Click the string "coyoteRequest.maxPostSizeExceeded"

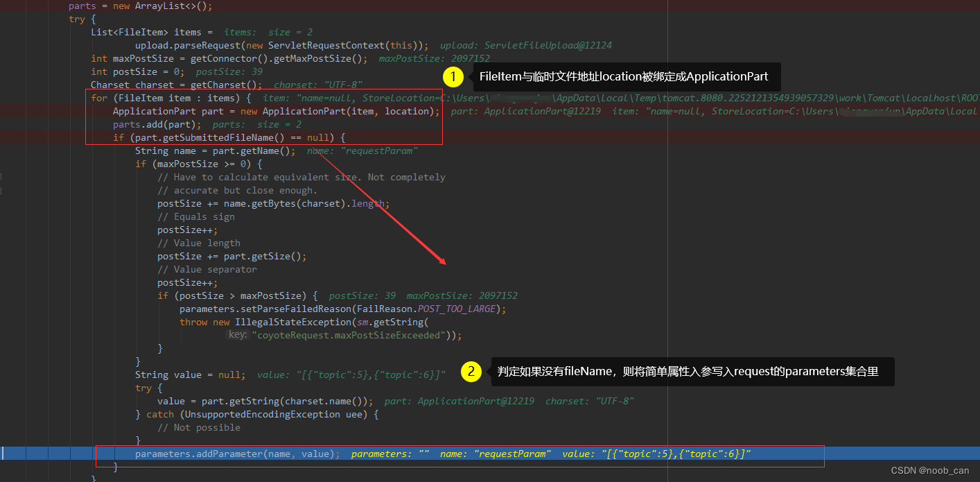click(349, 335)
